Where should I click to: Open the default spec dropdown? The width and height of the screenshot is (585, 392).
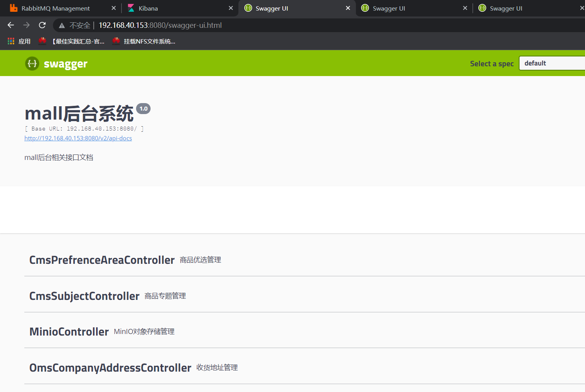pyautogui.click(x=552, y=63)
